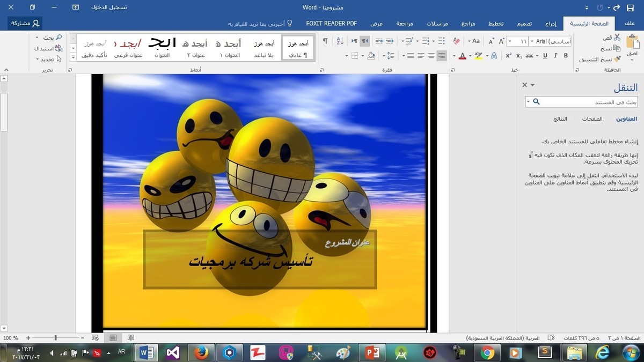Image resolution: width=644 pixels, height=362 pixels.
Task: Click the Shading paint bucket icon
Action: click(x=371, y=56)
